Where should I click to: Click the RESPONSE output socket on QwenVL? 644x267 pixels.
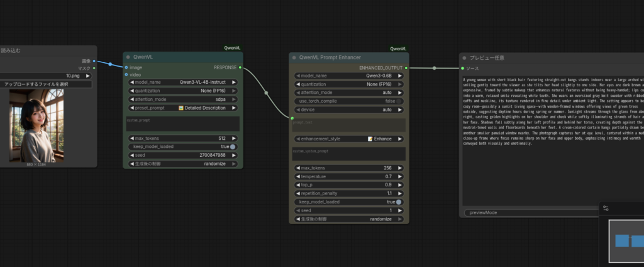point(240,67)
